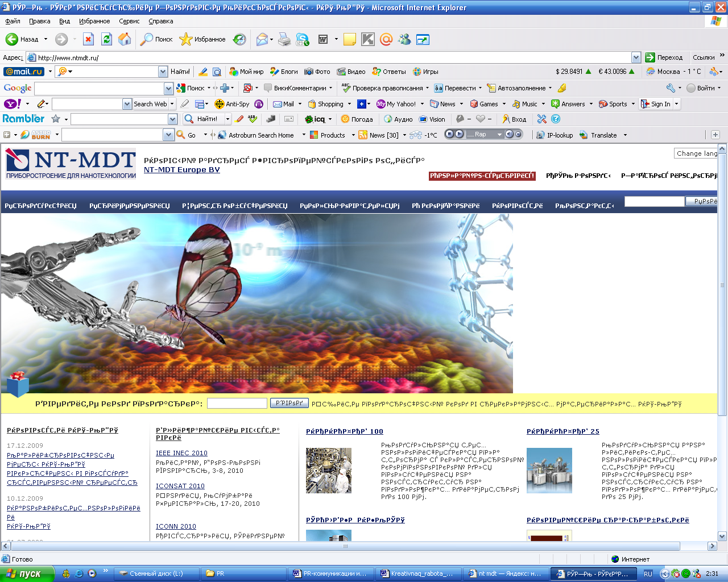The width and height of the screenshot is (728, 582).
Task: Click the Google toolbar highlighter icon
Action: 562,88
